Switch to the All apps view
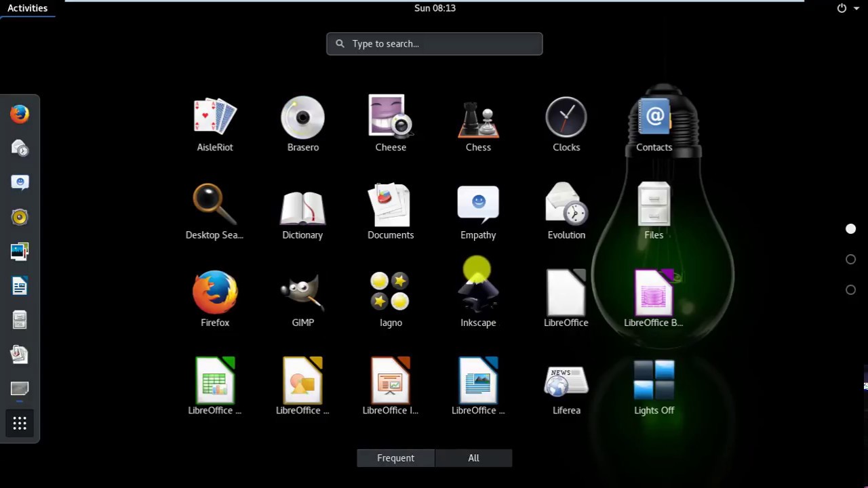868x488 pixels. [x=473, y=458]
